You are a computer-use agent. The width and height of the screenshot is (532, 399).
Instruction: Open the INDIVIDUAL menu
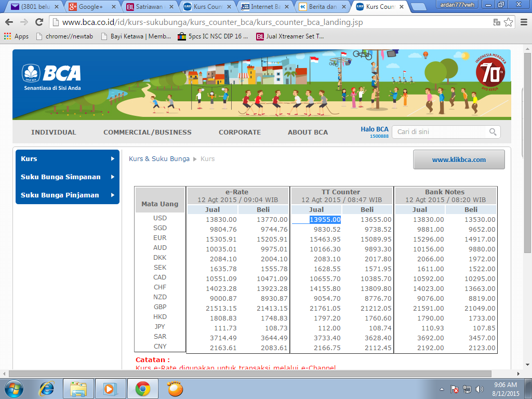coord(54,132)
